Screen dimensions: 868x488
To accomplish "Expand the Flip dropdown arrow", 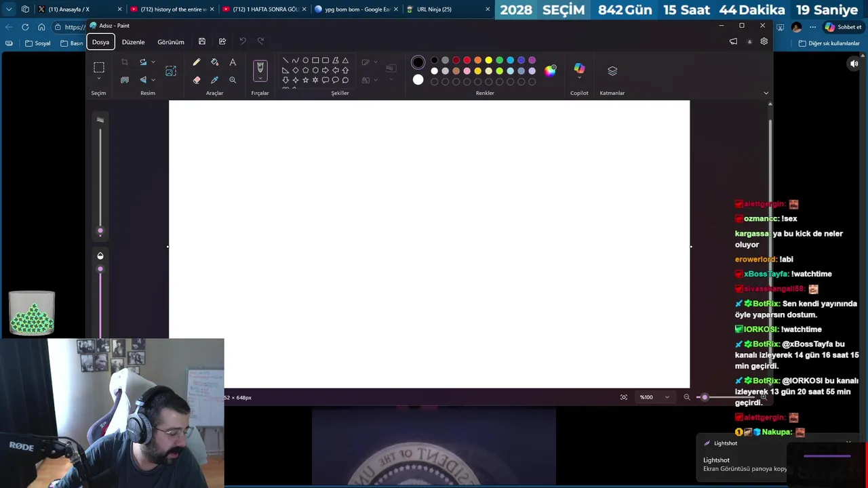I will (x=153, y=80).
